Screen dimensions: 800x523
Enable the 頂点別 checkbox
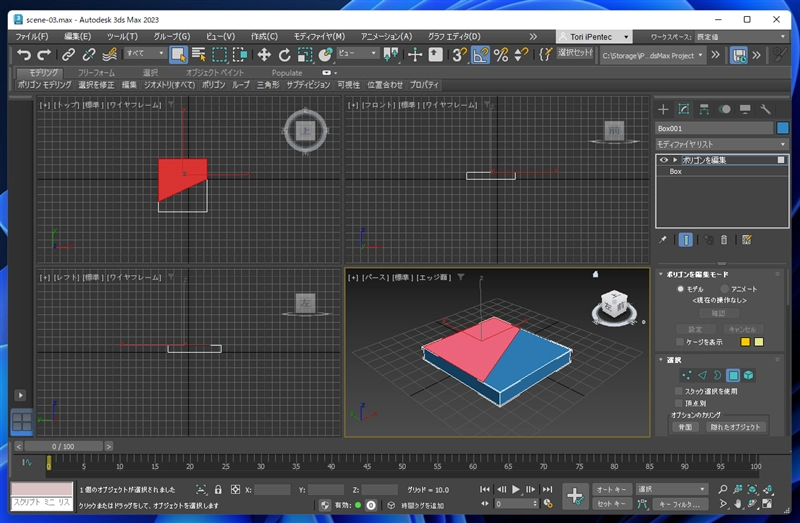pos(679,403)
